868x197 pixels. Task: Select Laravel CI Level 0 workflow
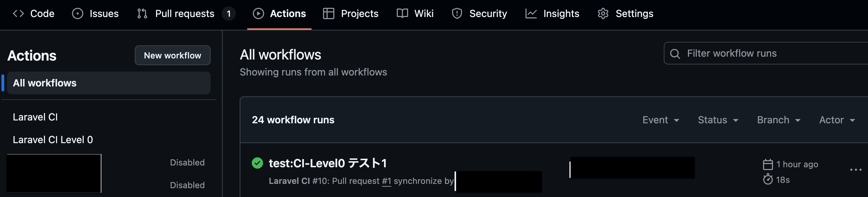53,140
